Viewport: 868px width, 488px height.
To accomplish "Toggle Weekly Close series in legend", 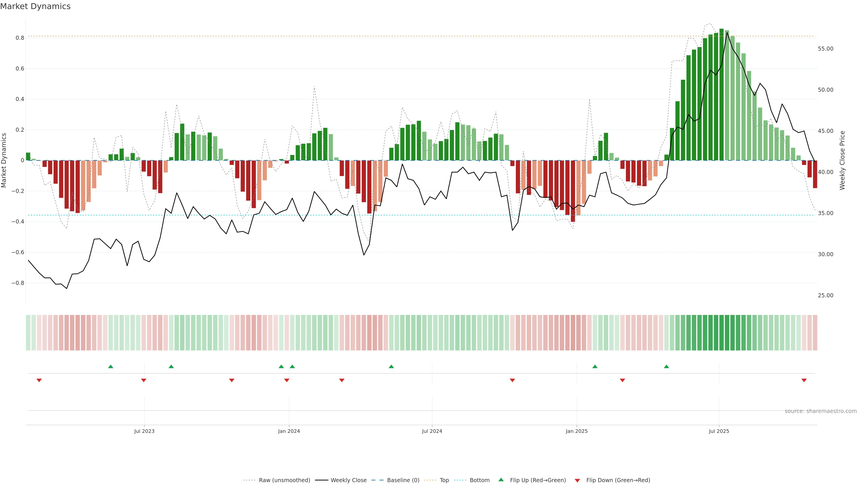I will [348, 480].
